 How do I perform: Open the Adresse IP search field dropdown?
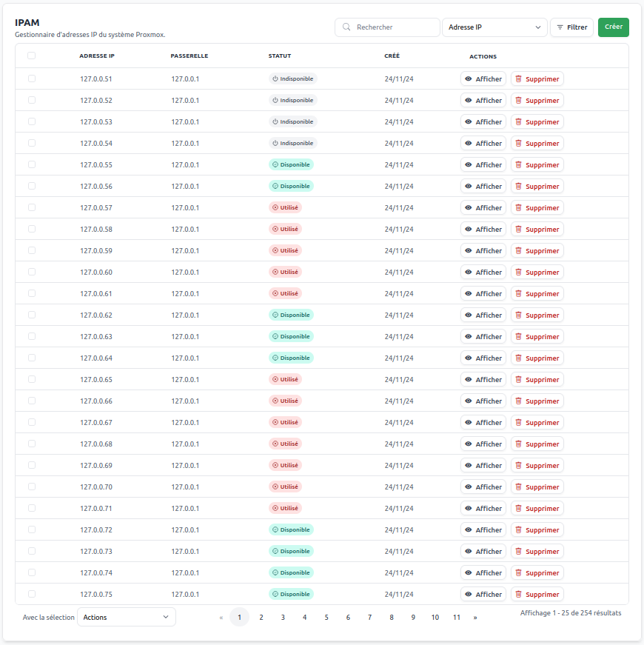pos(494,27)
